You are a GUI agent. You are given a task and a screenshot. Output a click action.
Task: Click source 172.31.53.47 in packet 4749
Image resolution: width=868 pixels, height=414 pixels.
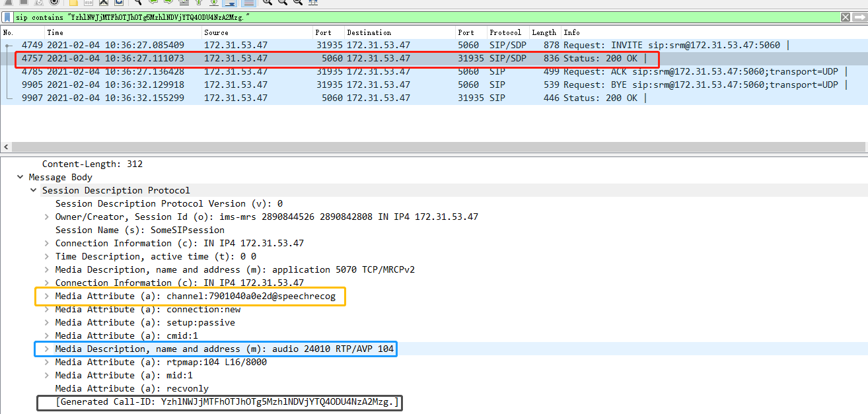pyautogui.click(x=236, y=46)
